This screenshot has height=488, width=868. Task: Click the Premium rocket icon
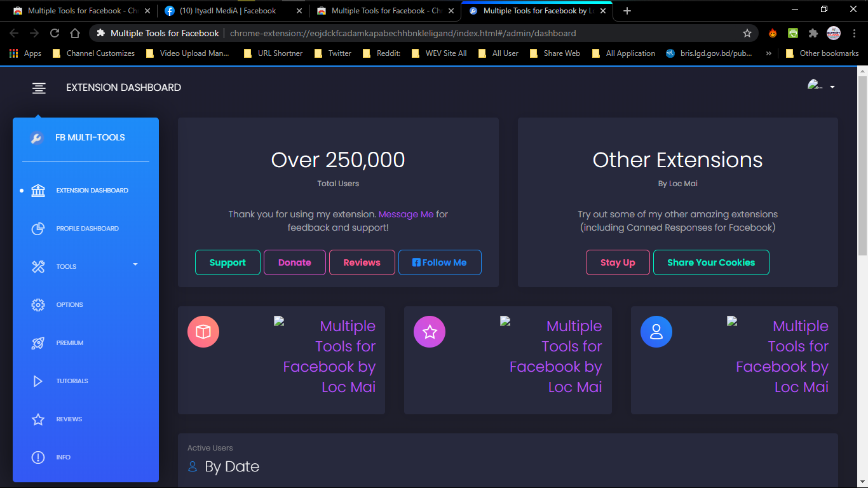(x=38, y=343)
